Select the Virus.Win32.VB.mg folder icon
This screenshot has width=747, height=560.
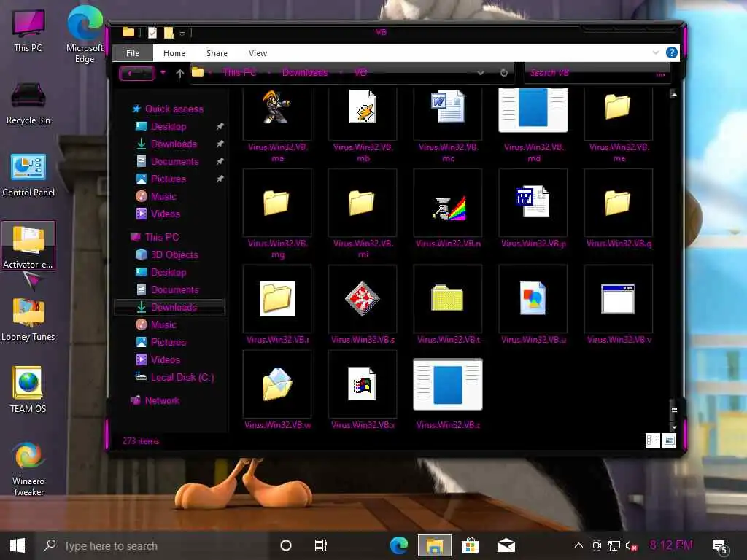(x=276, y=203)
